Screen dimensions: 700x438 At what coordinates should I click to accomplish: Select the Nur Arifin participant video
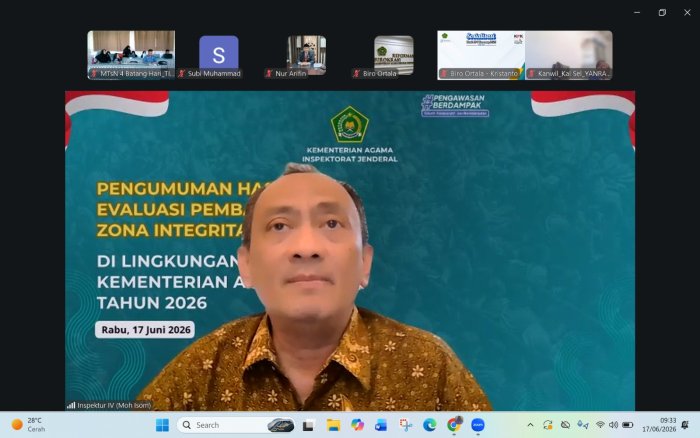pos(306,55)
